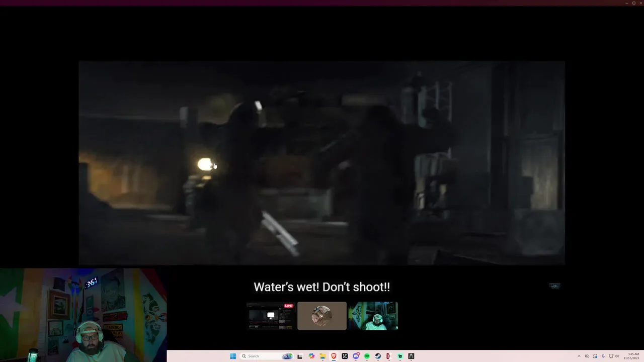644x362 pixels.
Task: Click the taskbar Search box
Action: tap(267, 356)
